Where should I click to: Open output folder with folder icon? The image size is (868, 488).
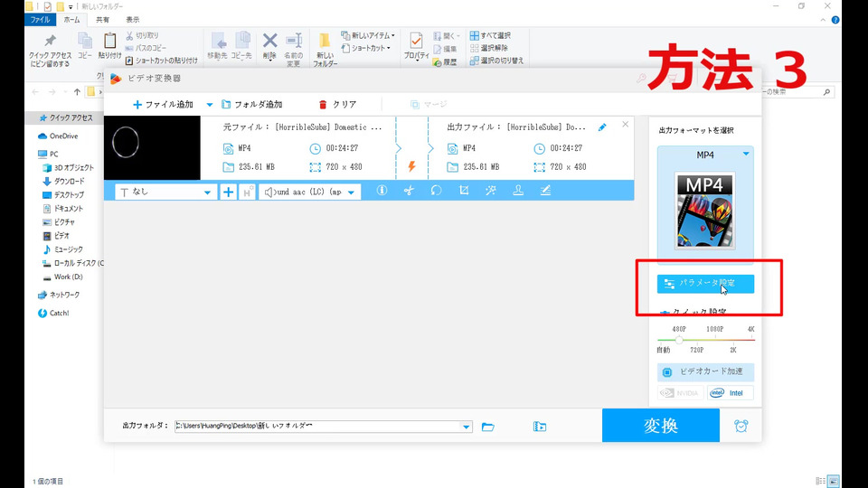487,427
